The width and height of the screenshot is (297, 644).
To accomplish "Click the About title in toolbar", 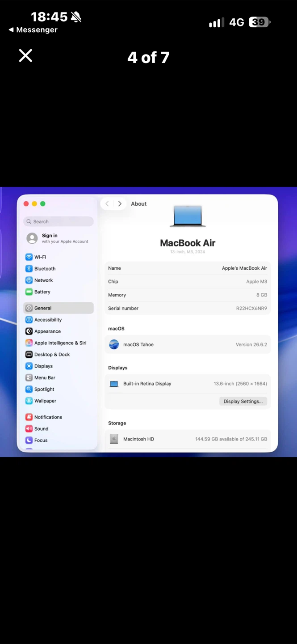I will 138,204.
